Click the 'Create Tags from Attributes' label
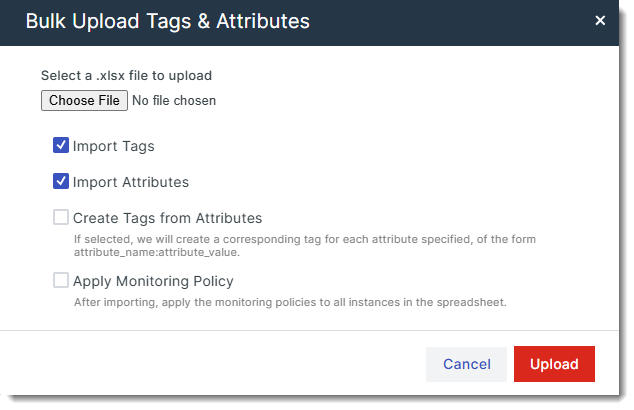 click(167, 217)
